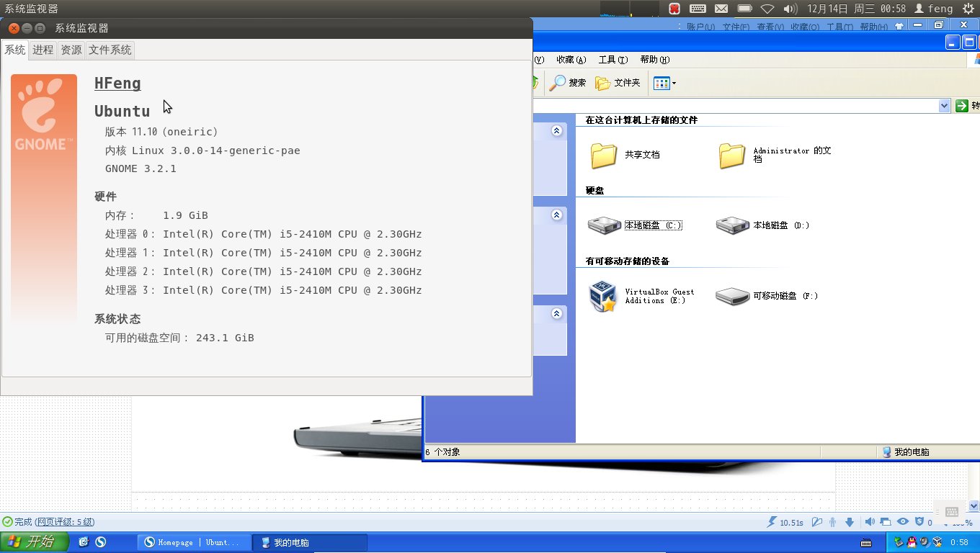Click the 可用的磁盘空间 243.1 GiB line
The image size is (980, 553).
179,338
